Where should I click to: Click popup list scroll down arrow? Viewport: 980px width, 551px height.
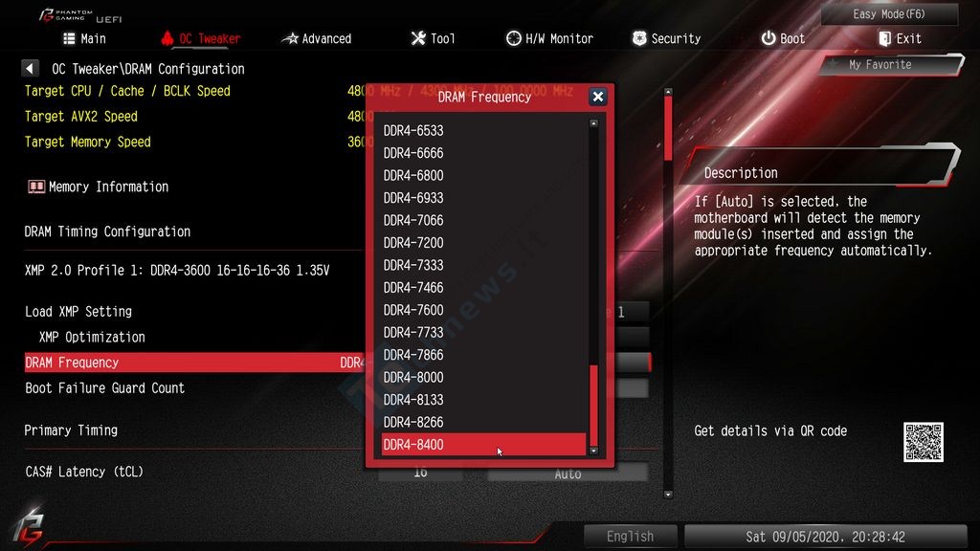[593, 452]
